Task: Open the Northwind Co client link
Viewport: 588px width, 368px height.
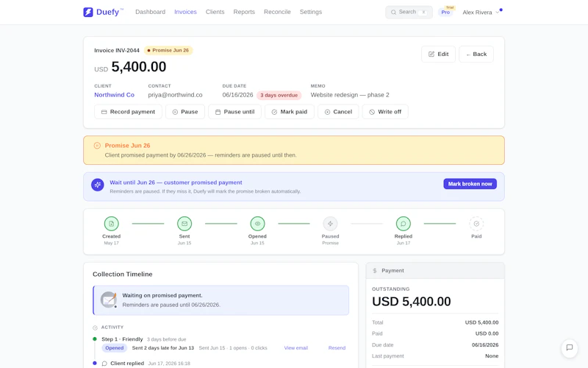Action: tap(114, 95)
